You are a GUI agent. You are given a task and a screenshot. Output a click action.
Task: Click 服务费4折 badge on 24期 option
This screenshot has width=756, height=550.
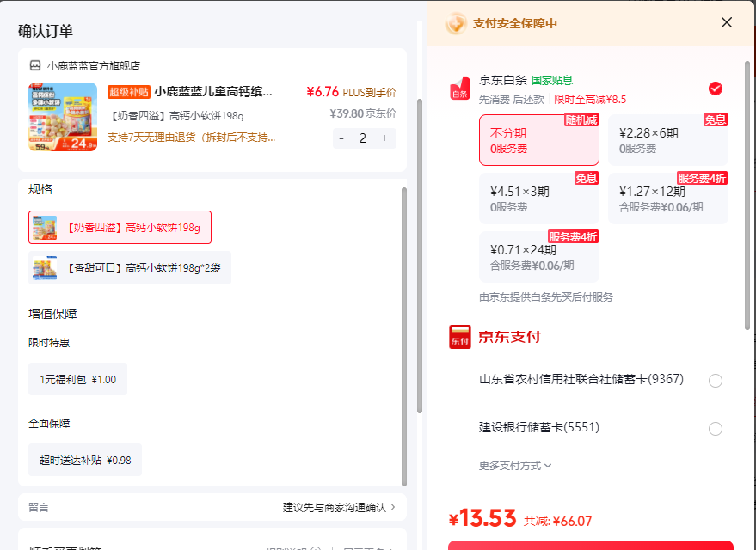tap(574, 237)
